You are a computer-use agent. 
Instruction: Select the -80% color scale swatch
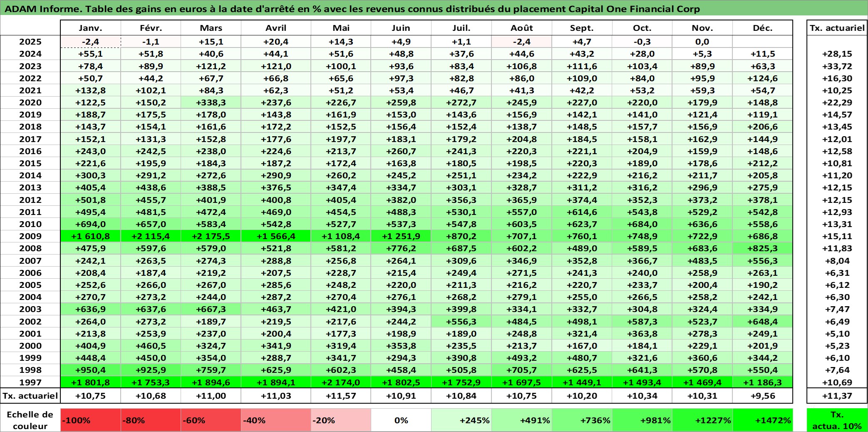(151, 420)
